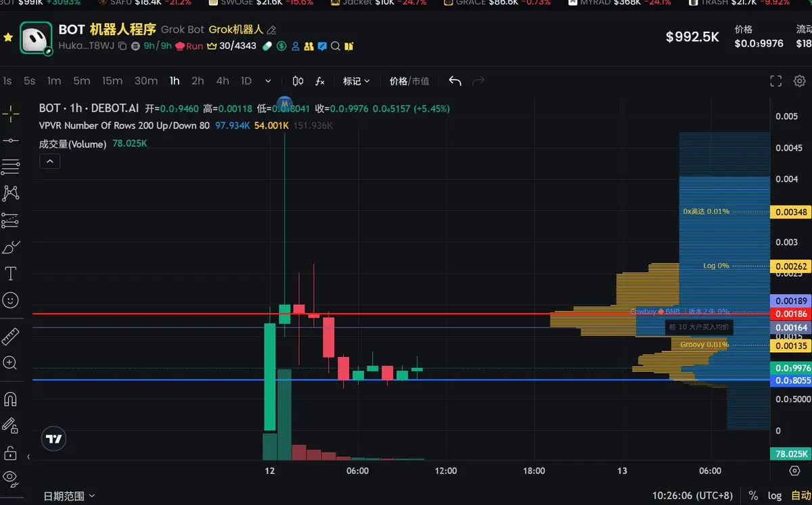Click the red Run tag
This screenshot has width=812, height=505.
[189, 46]
